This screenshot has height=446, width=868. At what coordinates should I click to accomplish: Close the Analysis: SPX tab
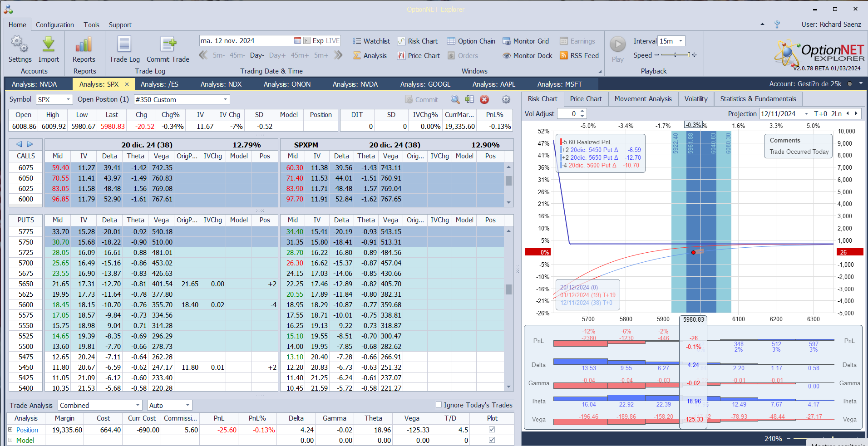127,84
